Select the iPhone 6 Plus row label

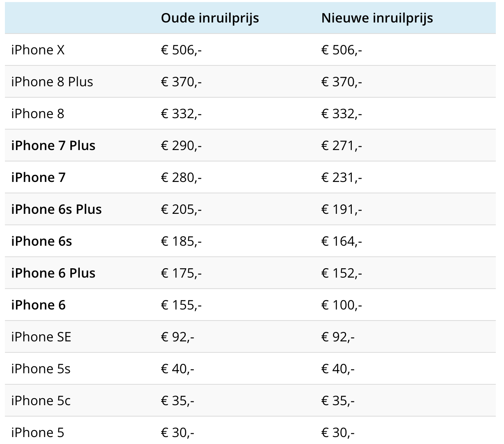click(x=53, y=273)
